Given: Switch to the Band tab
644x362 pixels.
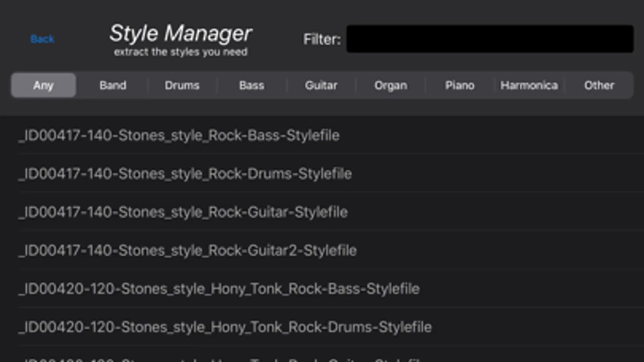Looking at the screenshot, I should tap(113, 85).
